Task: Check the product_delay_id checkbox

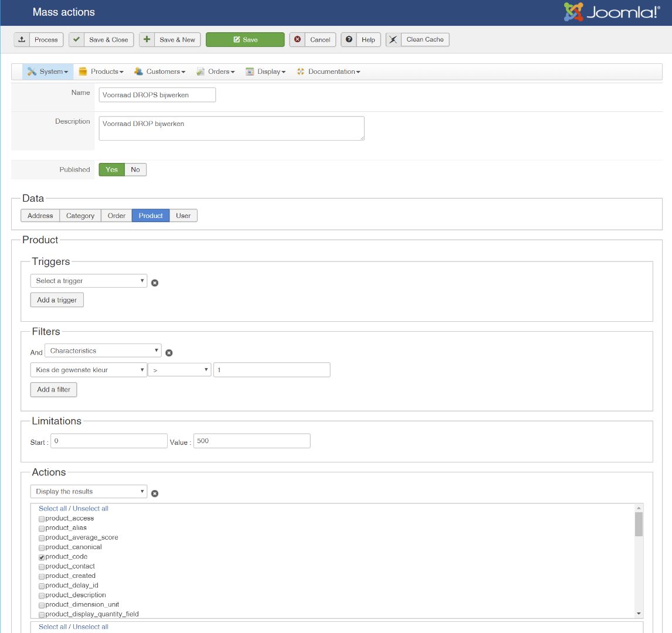Action: [x=42, y=586]
